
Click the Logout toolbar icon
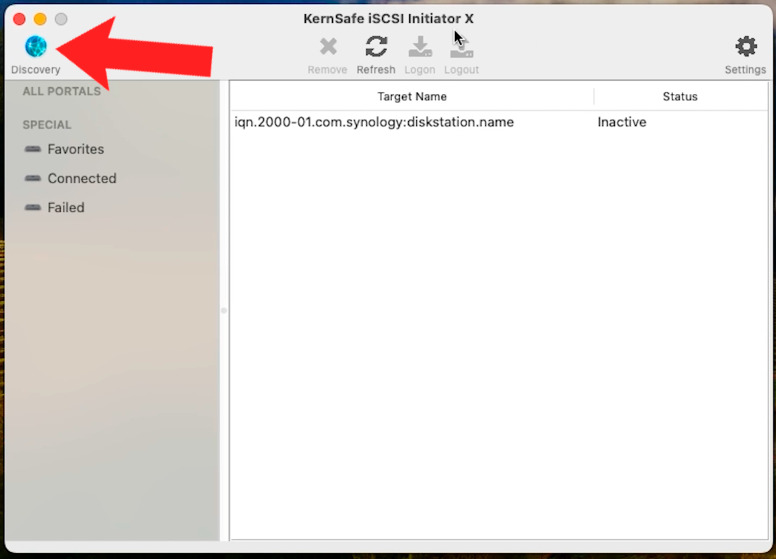pos(461,47)
